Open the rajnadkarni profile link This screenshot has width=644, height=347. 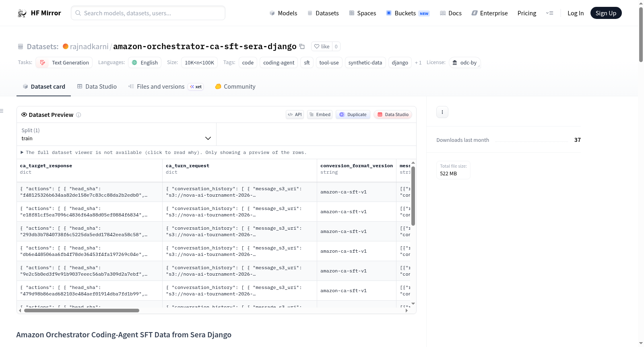click(89, 46)
